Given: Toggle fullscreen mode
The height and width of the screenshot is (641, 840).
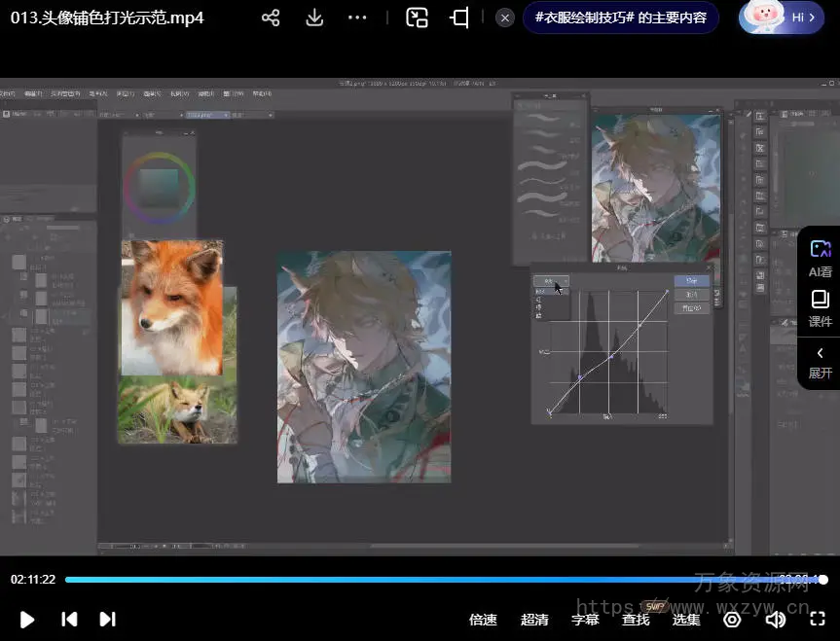Looking at the screenshot, I should pos(819,620).
